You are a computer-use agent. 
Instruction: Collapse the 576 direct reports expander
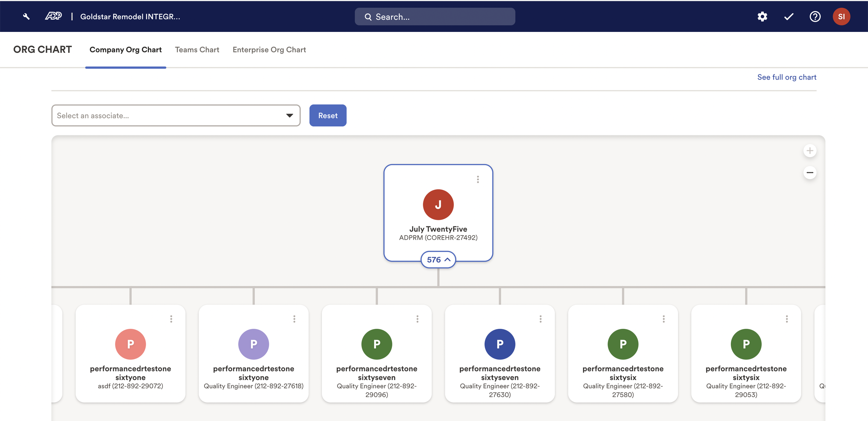pos(438,260)
